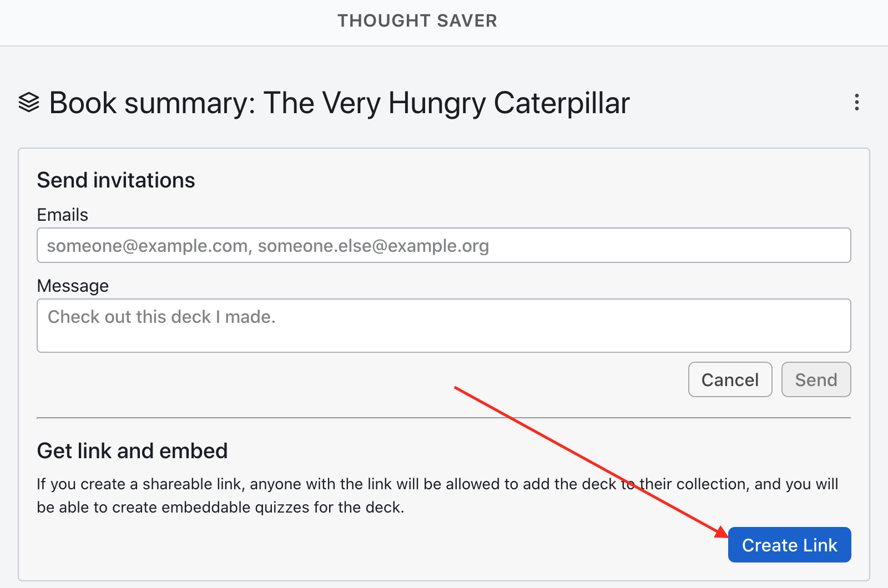This screenshot has height=588, width=888.
Task: Click the "Book summary:" text in the title
Action: (x=153, y=103)
